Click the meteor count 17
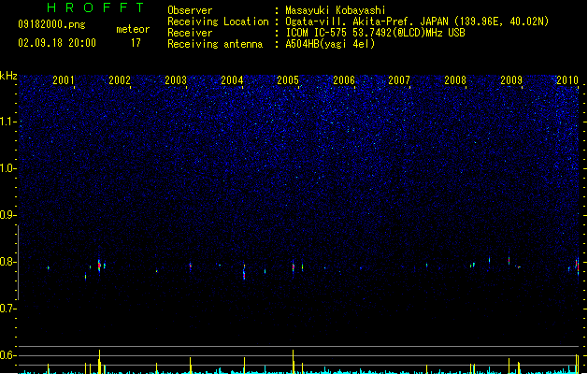 (136, 43)
